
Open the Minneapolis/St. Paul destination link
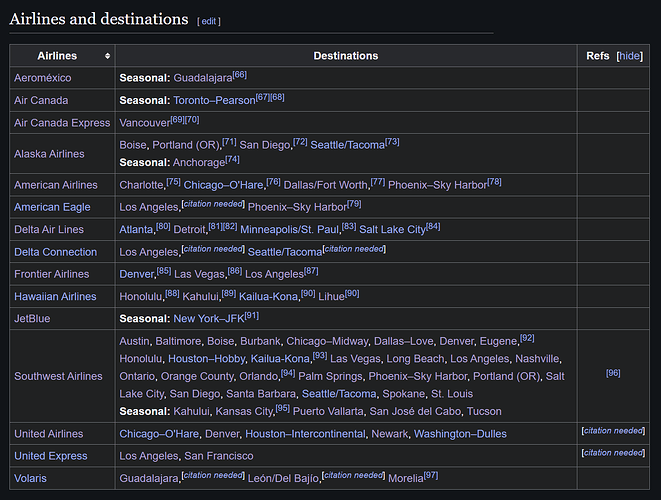[290, 229]
